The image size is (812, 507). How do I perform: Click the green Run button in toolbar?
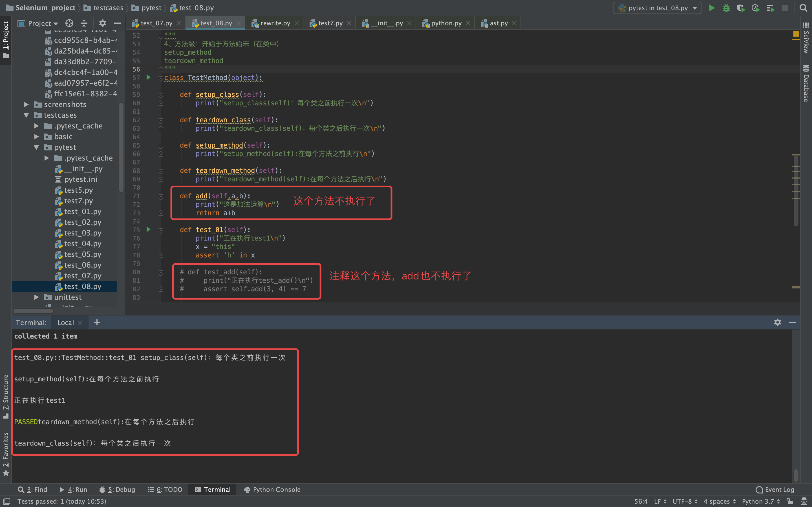(711, 8)
